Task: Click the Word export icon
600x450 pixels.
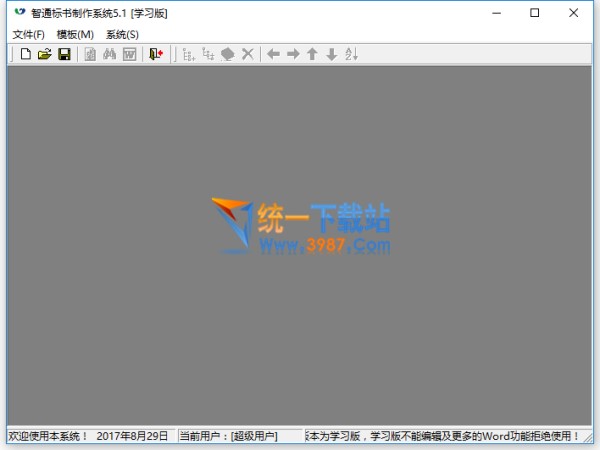Action: point(130,54)
